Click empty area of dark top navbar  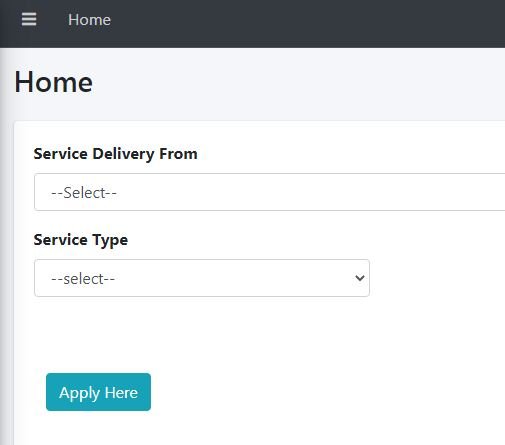coord(300,23)
